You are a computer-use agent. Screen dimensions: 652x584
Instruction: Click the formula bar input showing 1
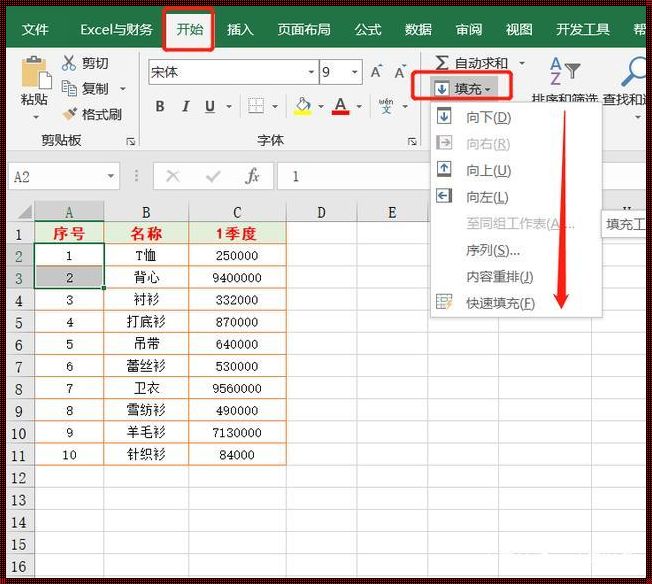click(353, 176)
